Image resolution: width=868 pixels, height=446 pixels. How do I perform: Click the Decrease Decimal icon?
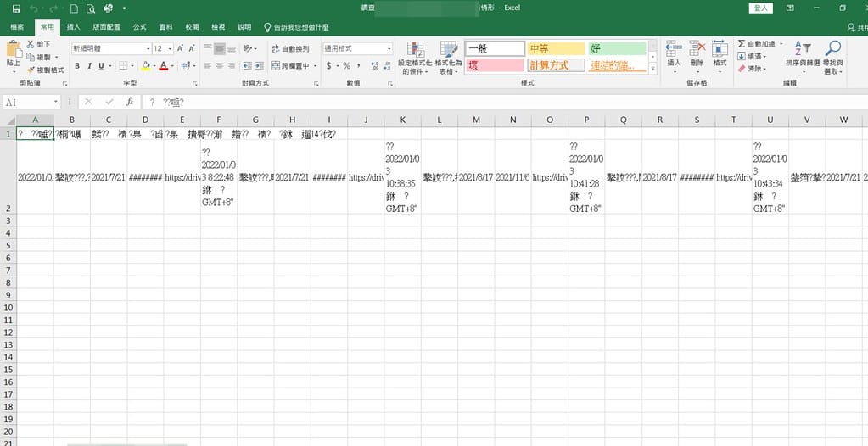coord(386,66)
